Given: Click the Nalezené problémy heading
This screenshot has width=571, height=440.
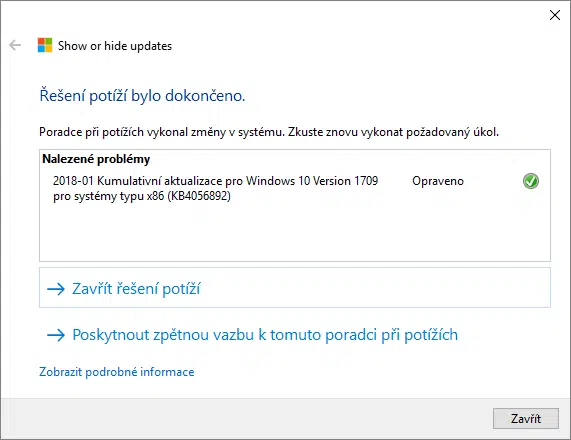Looking at the screenshot, I should click(x=96, y=159).
